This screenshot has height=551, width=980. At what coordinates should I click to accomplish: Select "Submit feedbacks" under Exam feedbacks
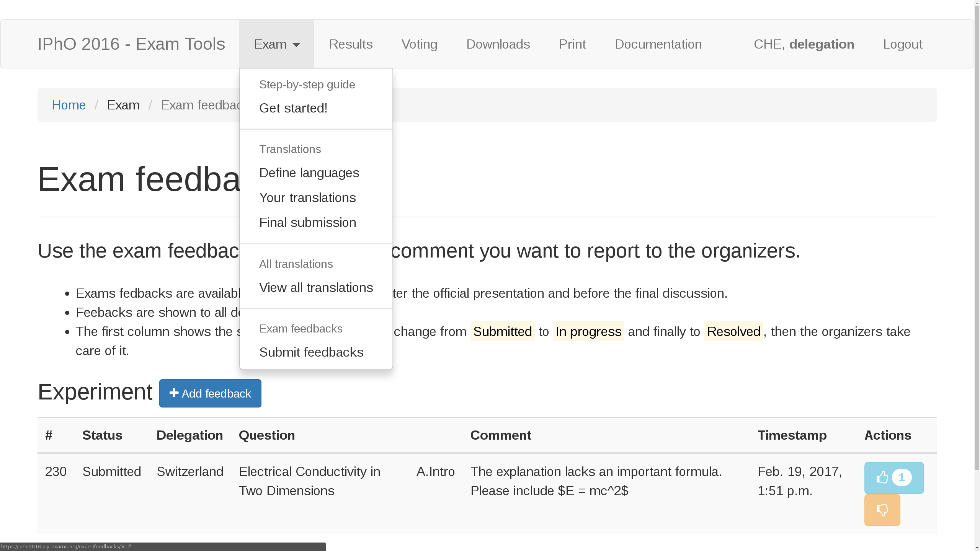click(x=311, y=352)
